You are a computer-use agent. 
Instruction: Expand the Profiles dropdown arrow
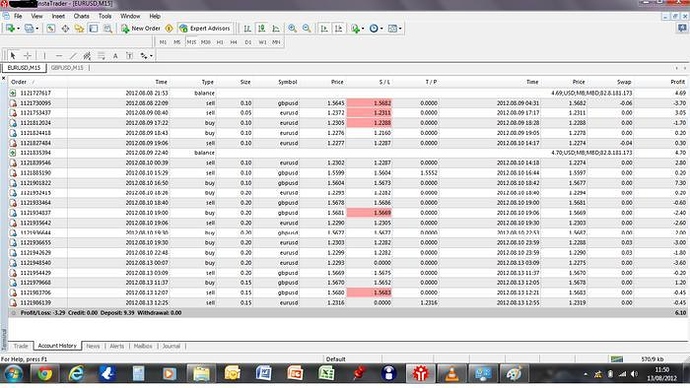(37, 29)
